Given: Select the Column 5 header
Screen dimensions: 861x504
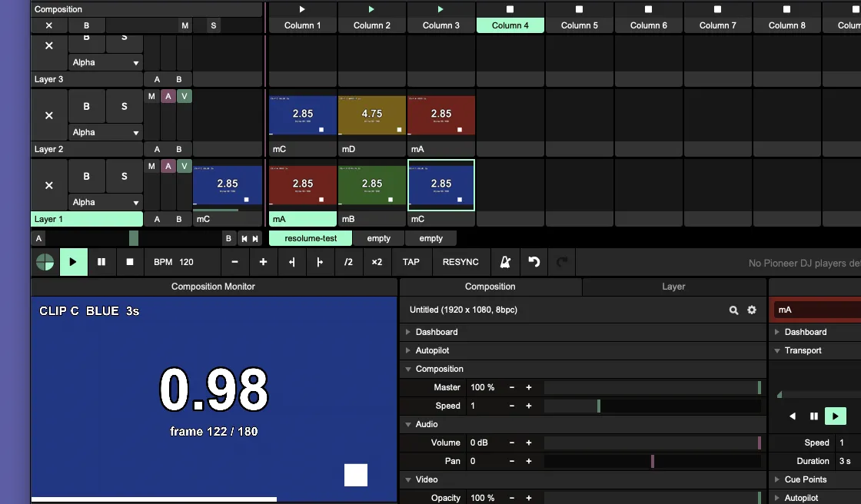Looking at the screenshot, I should click(580, 25).
